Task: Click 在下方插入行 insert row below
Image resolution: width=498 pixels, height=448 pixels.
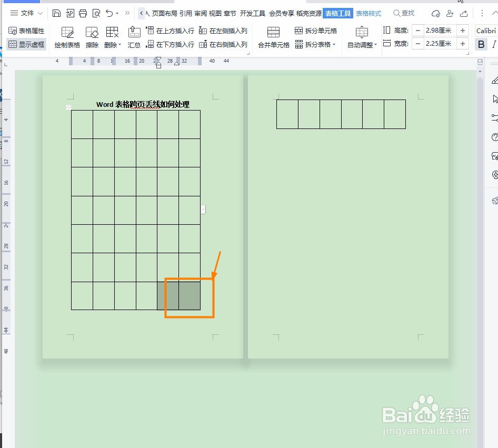Action: (x=170, y=44)
